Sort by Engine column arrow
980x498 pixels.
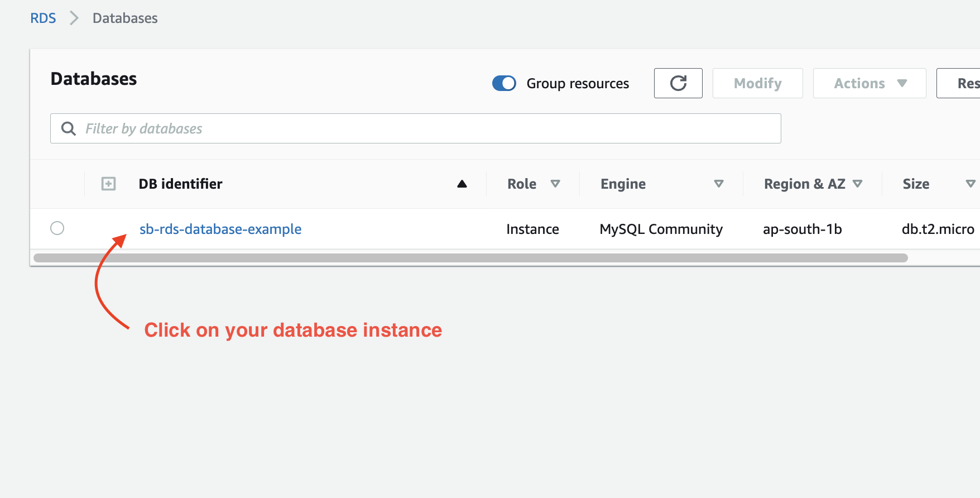click(719, 184)
